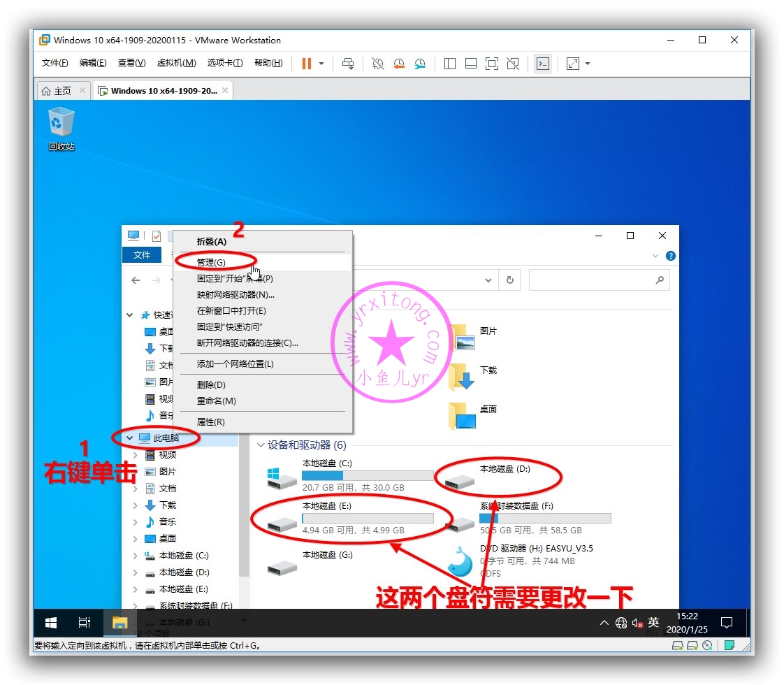Screen dimensions: 784x685
Task: Open the 帮助(H) menu
Action: 268,63
